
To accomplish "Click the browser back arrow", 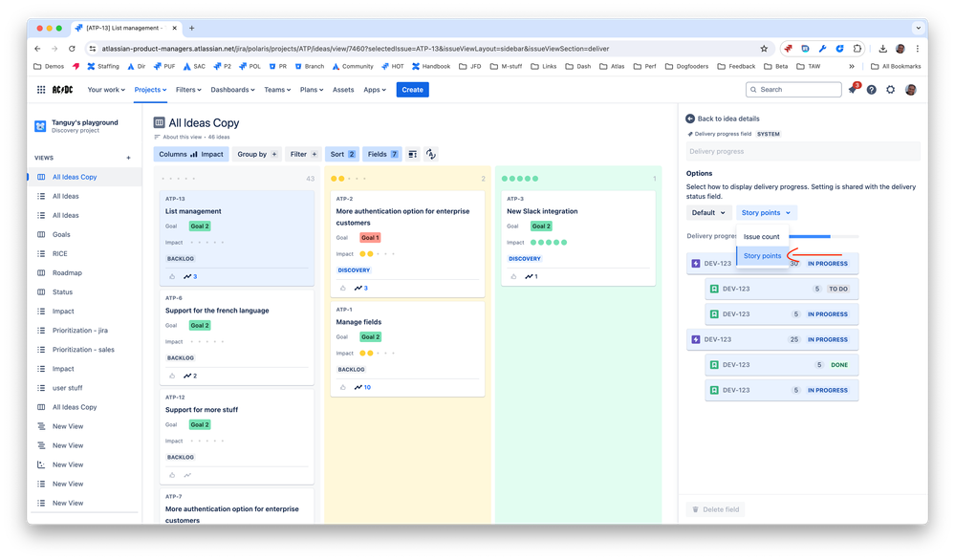I will click(38, 49).
